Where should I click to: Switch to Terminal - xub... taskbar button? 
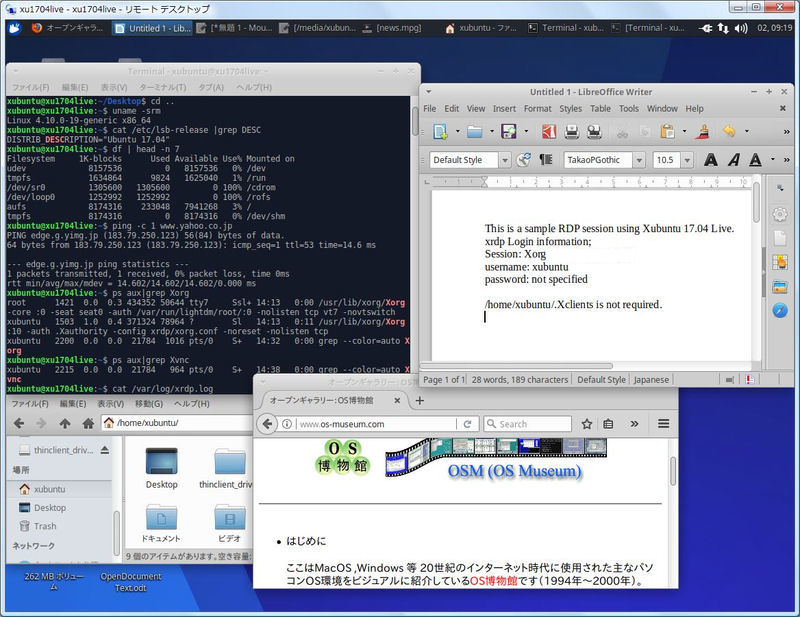566,28
